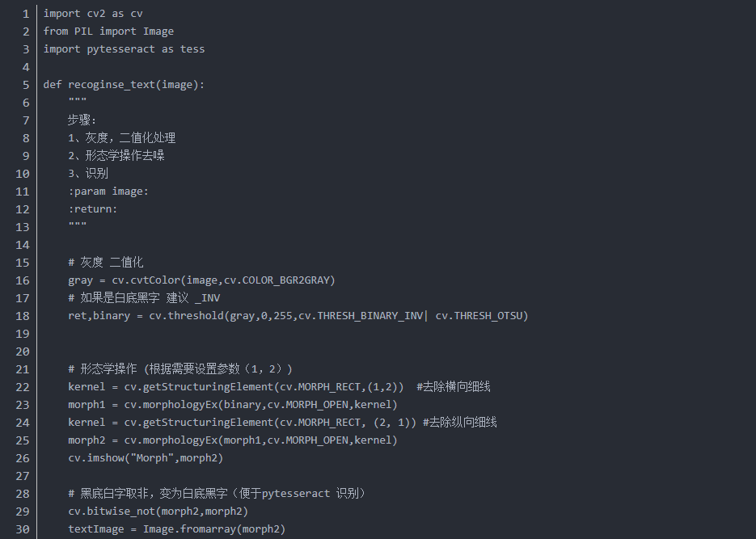Click the ':return:' docstring line
Viewport: 756px width, 539px height.
pos(92,209)
